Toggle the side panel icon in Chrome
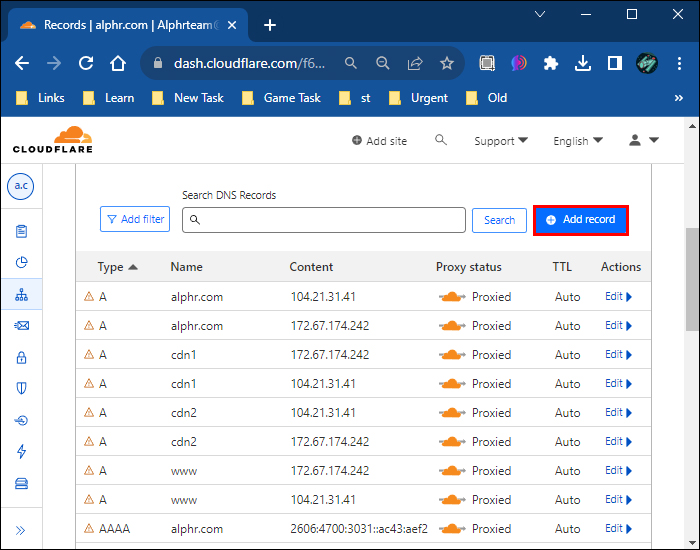The height and width of the screenshot is (550, 700). pos(615,63)
